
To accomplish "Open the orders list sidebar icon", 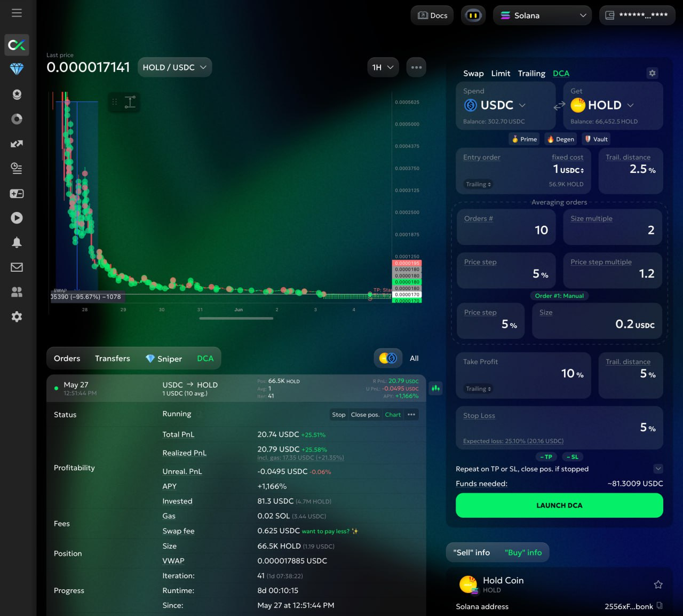I will (x=17, y=169).
